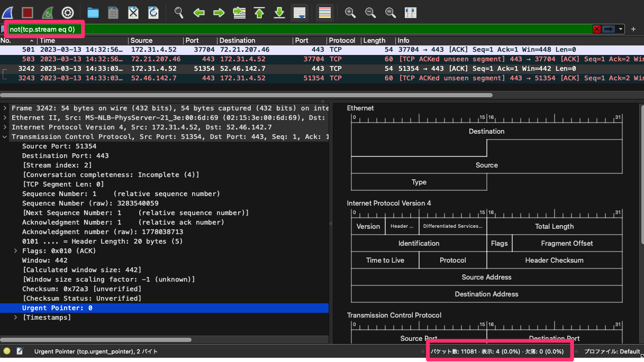
Task: Toggle auto-scroll during live capture
Action: tap(300, 13)
